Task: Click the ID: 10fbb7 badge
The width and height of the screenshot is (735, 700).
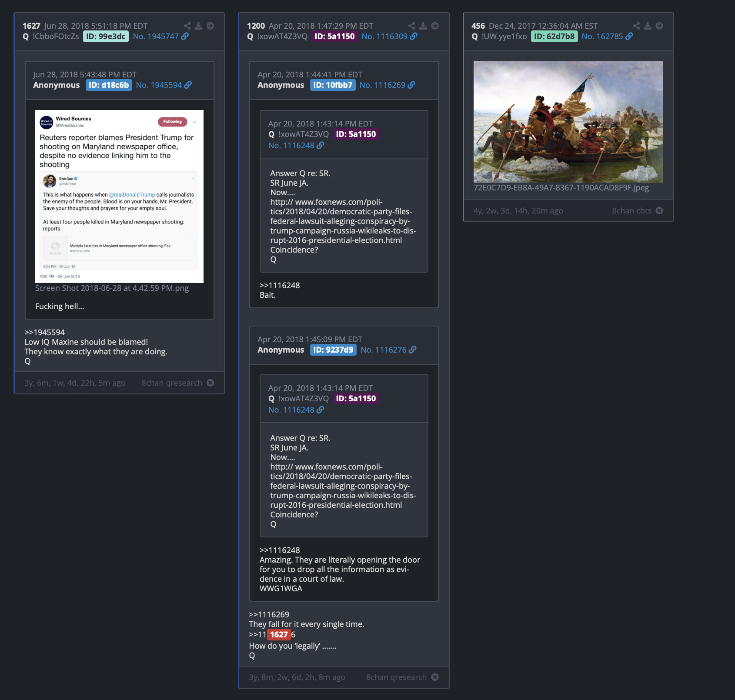Action: tap(333, 85)
